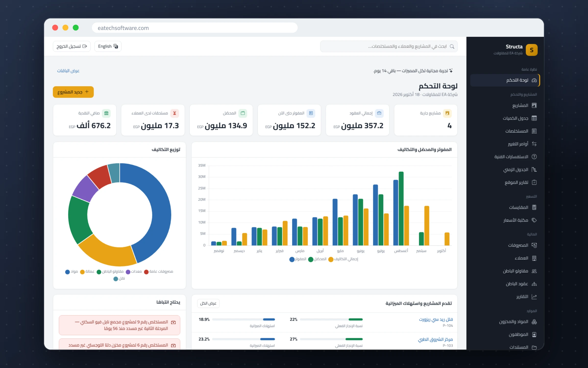Viewport: 588px width, 368px height.
Task: Toggle إجمالي التكاليف series in chart legend
Action: (x=343, y=259)
